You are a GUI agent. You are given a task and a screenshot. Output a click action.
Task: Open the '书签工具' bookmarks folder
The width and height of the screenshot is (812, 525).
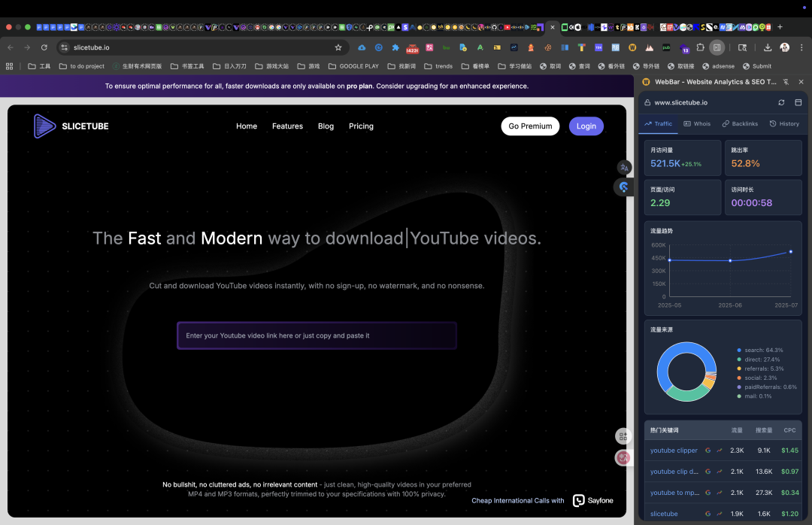click(187, 66)
